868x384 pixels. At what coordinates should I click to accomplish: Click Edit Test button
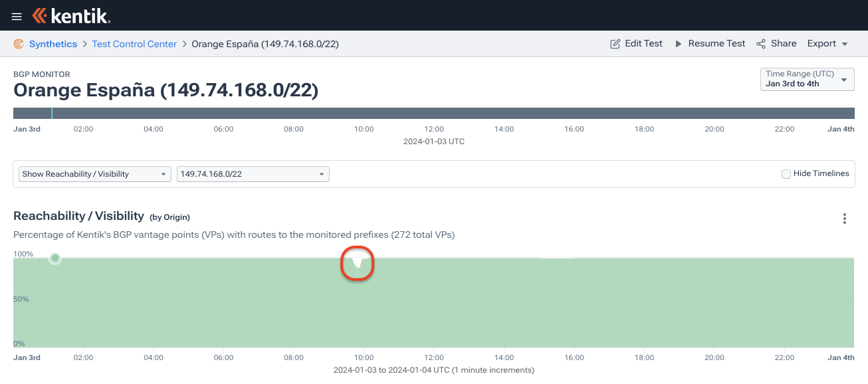pos(636,43)
